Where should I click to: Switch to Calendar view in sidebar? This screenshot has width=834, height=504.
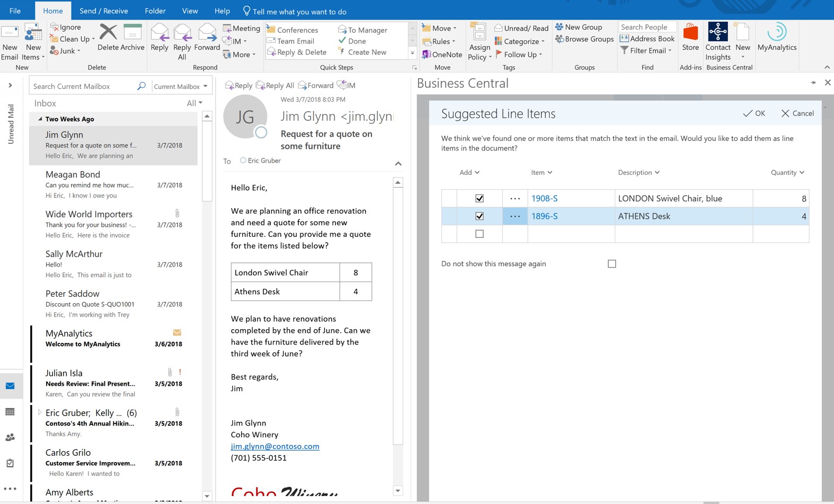pyautogui.click(x=10, y=412)
